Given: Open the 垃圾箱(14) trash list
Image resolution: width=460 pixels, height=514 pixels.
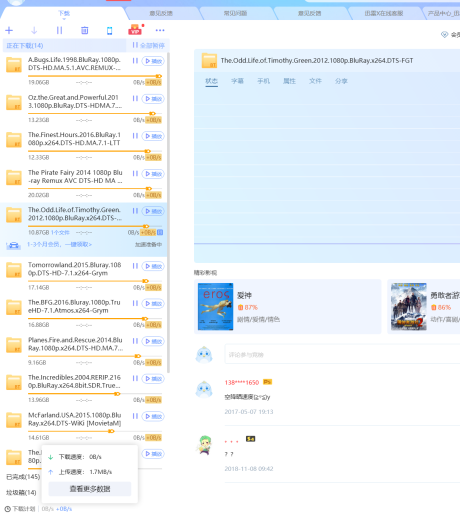Looking at the screenshot, I should [x=21, y=492].
